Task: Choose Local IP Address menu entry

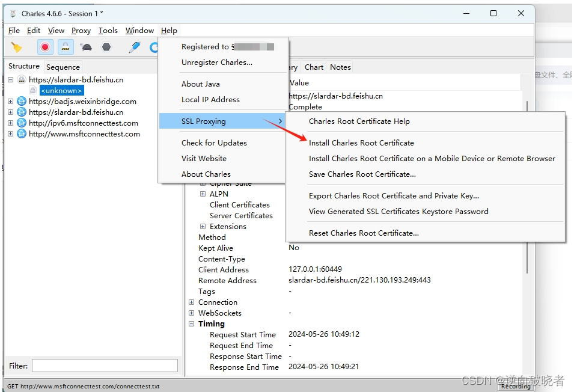Action: [224, 100]
